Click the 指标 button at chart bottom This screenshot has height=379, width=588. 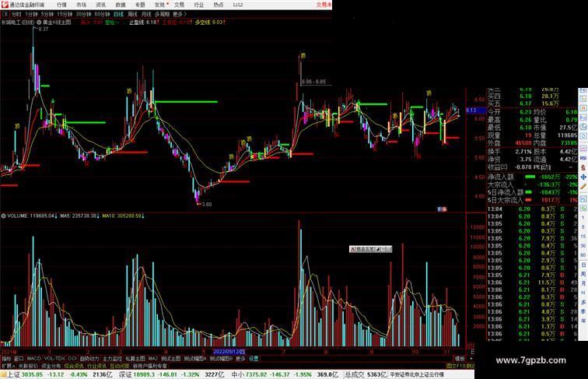coord(6,359)
